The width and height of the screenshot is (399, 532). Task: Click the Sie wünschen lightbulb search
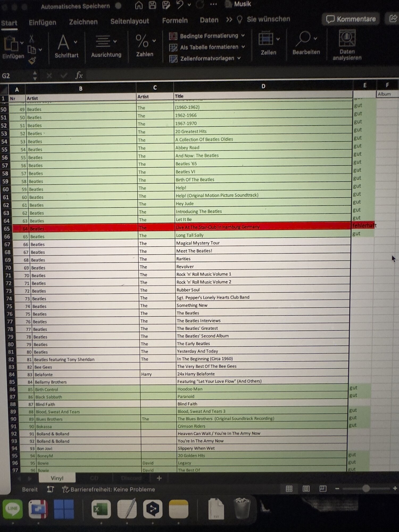263,19
